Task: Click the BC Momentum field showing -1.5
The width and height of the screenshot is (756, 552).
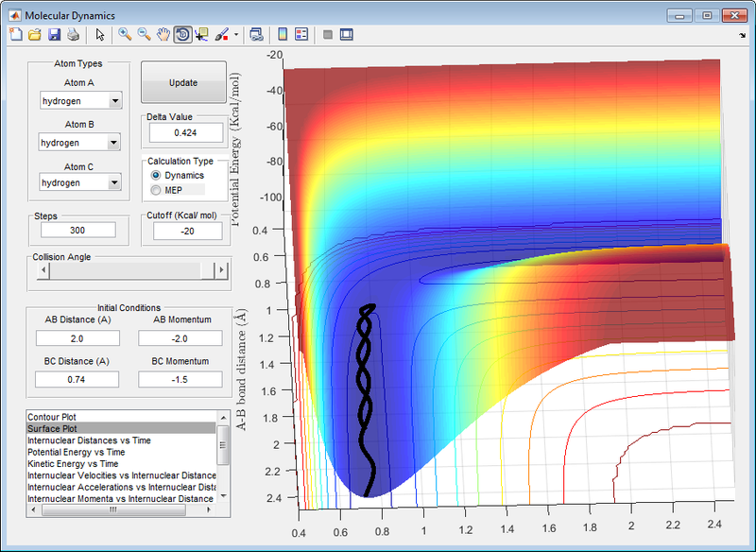Action: (180, 379)
